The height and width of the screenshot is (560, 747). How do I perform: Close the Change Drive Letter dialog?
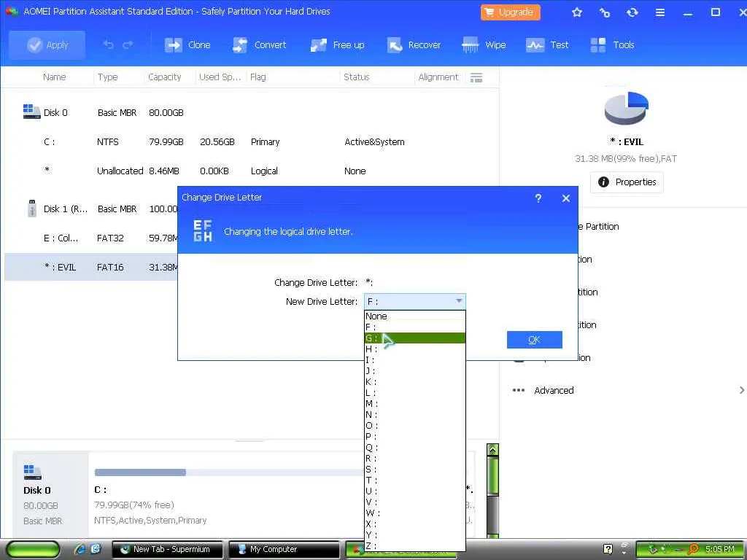566,198
